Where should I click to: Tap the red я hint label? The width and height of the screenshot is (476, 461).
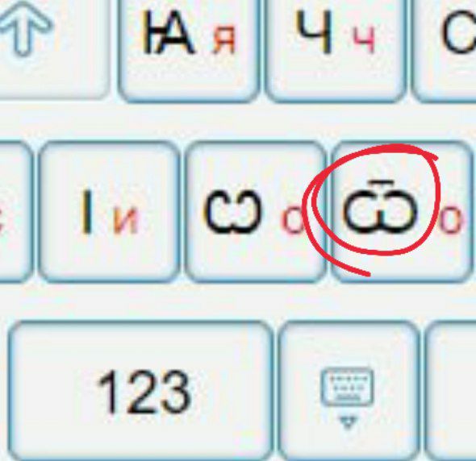coord(224,39)
